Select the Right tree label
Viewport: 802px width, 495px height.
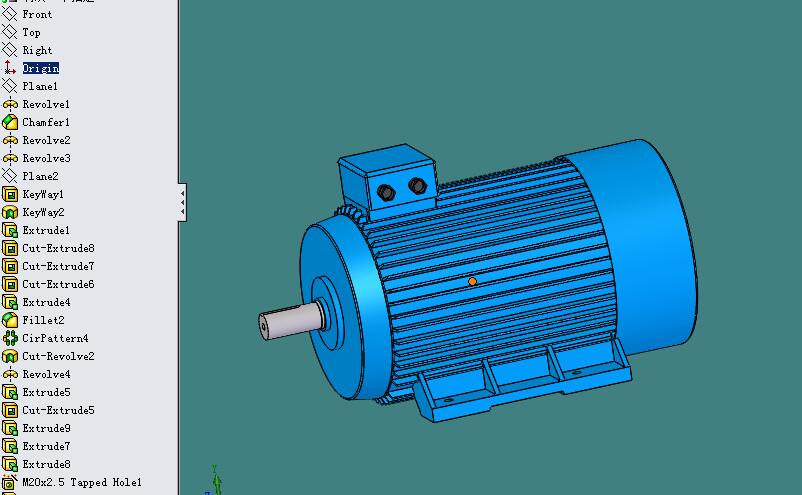point(37,50)
